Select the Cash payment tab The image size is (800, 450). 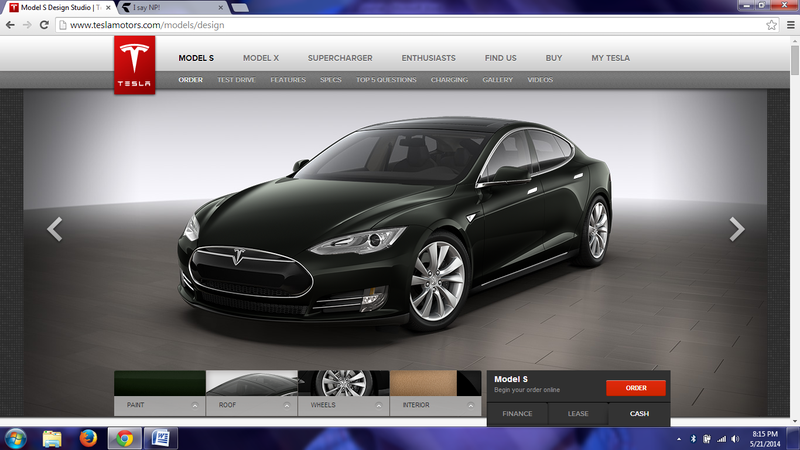coord(639,414)
